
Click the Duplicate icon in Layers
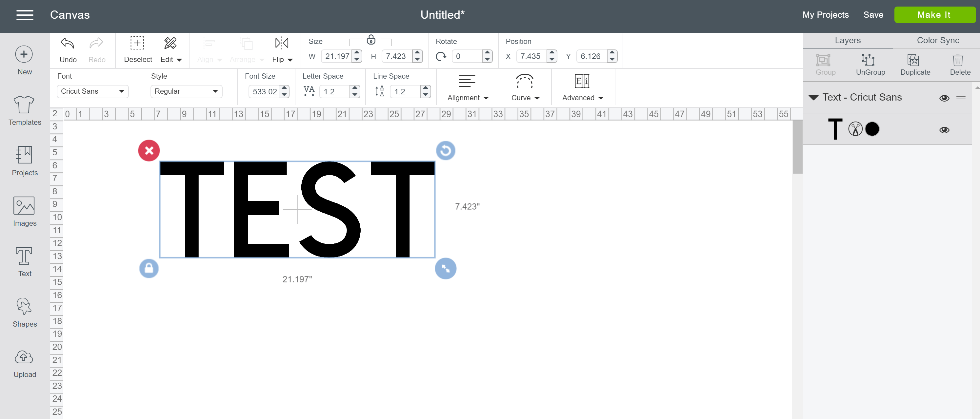coord(913,60)
